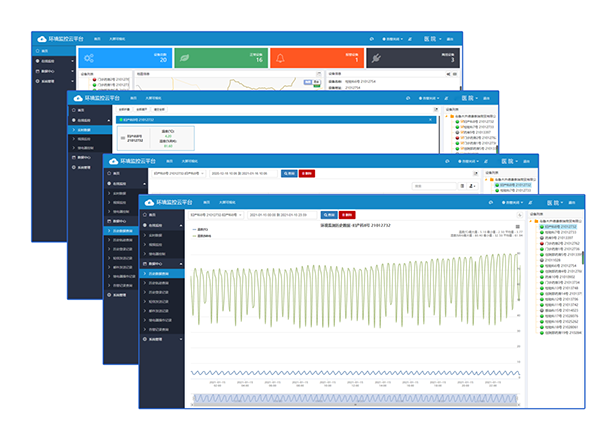Toggle the green humidity series in chart legend
Screen dimensions: 600x437
point(201,236)
